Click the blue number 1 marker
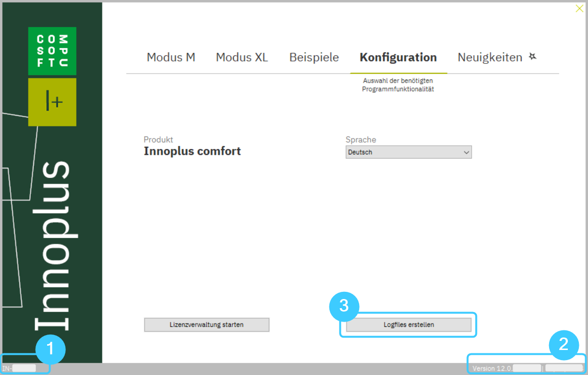Screen dimensions: 588x375 [x=52, y=350]
